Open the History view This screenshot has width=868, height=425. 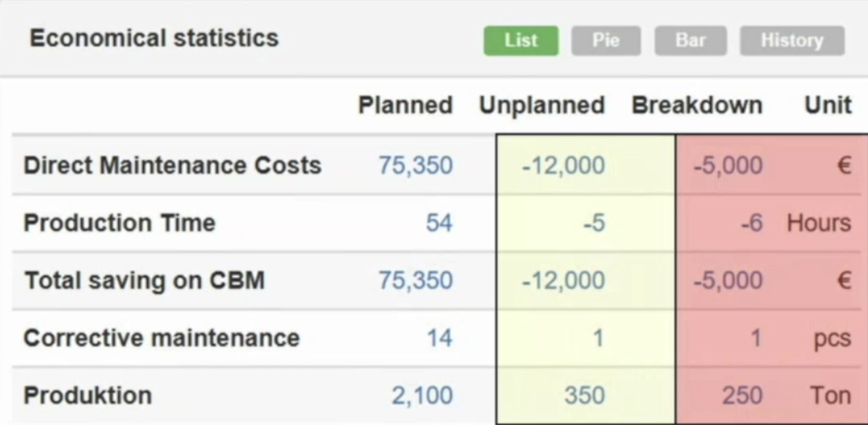792,41
